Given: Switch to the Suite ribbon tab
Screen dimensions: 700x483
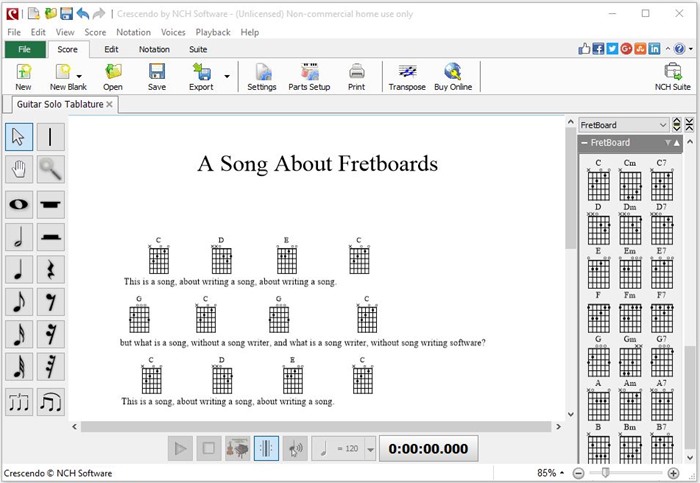Looking at the screenshot, I should click(198, 49).
